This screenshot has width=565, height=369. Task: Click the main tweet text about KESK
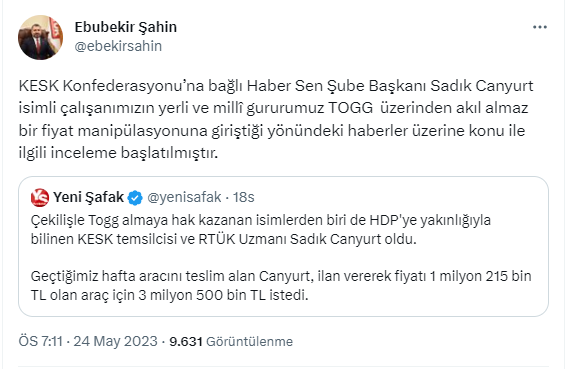point(276,119)
